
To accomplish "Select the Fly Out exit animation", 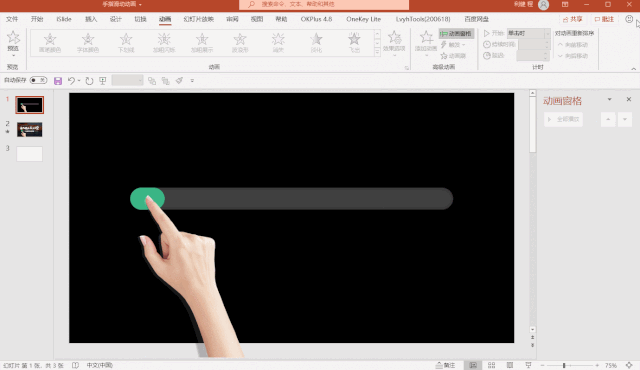I will tap(354, 43).
